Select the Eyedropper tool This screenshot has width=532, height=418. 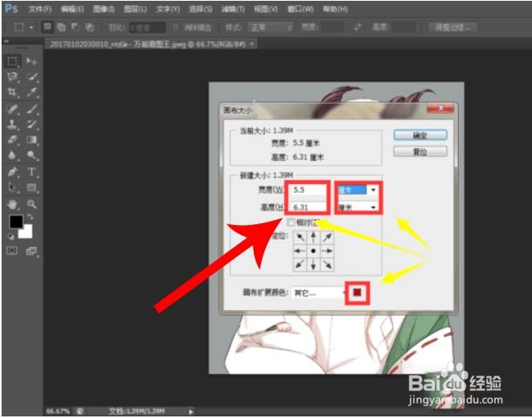[31, 92]
